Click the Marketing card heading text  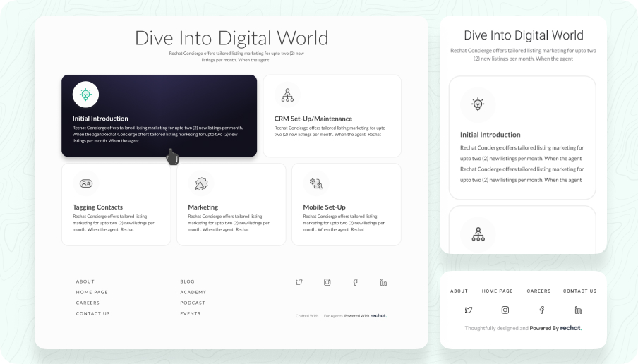click(x=203, y=207)
